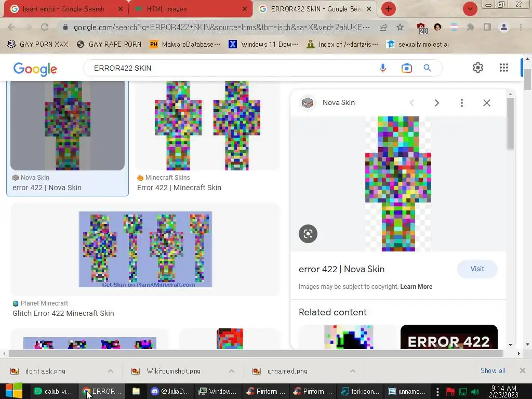The image size is (532, 399).
Task: Open the Learn More copyright link
Action: 416,287
